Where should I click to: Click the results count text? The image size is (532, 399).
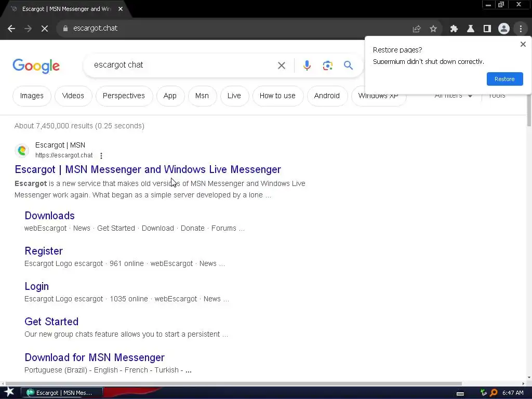tap(79, 126)
